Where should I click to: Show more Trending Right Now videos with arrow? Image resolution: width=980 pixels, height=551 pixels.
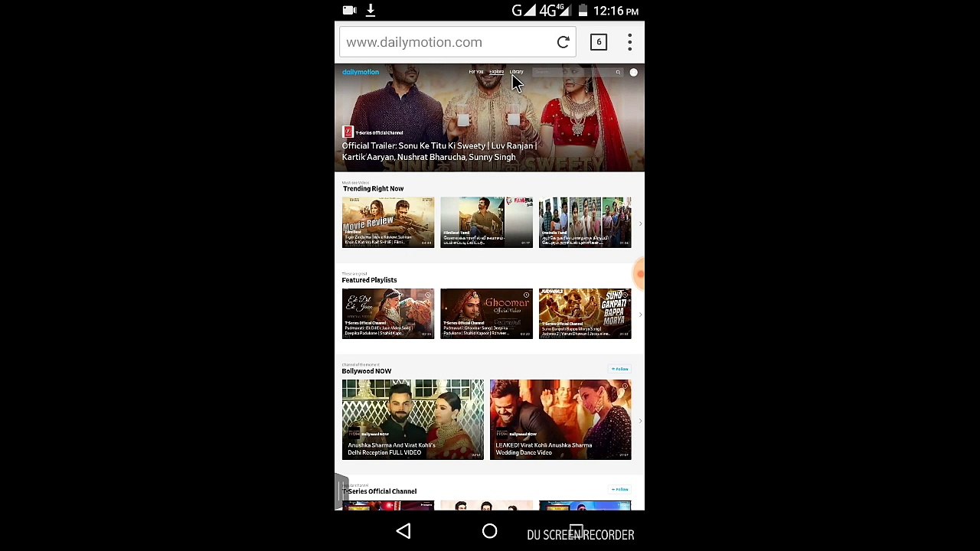pos(640,223)
